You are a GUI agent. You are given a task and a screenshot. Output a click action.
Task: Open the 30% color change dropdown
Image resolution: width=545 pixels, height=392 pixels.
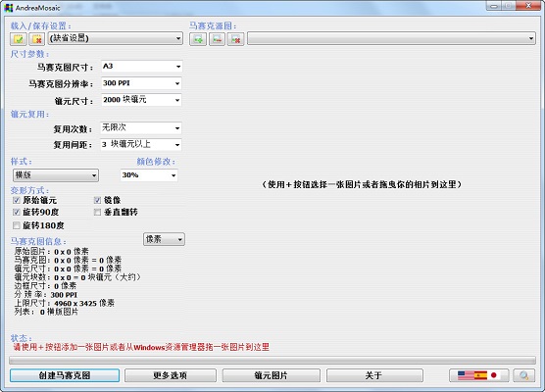point(149,175)
